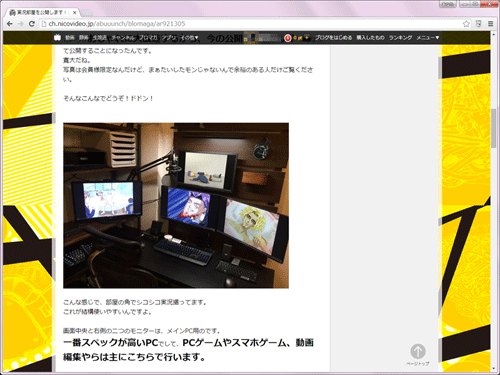Viewport: 500px width, 375px height.
Task: Open the Chrome hamburger menu
Action: (x=491, y=24)
